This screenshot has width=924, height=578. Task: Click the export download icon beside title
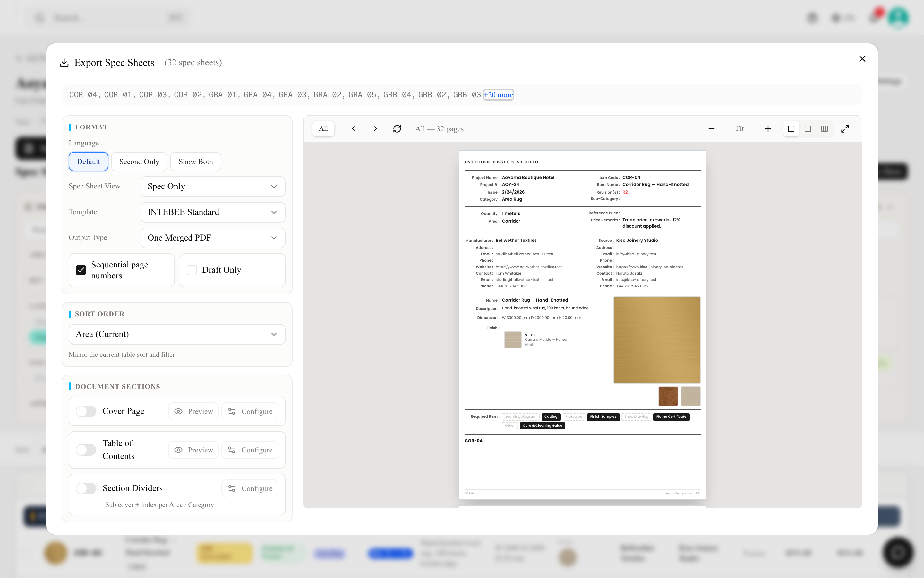click(x=64, y=63)
